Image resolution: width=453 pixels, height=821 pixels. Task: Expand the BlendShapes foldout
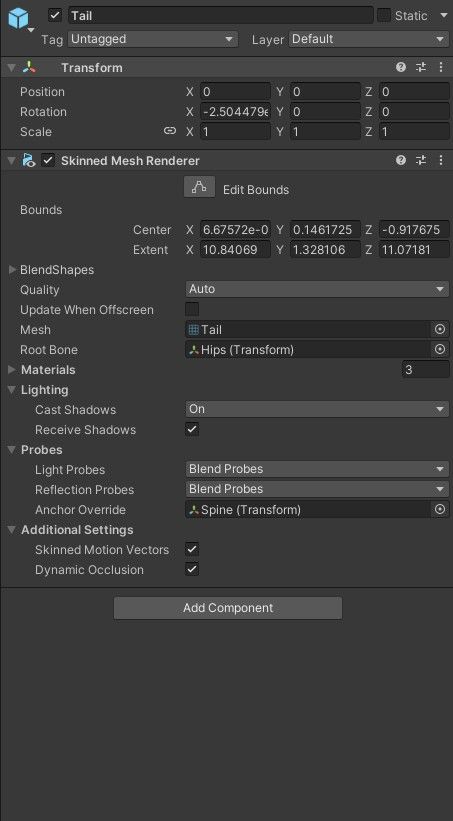(12, 270)
